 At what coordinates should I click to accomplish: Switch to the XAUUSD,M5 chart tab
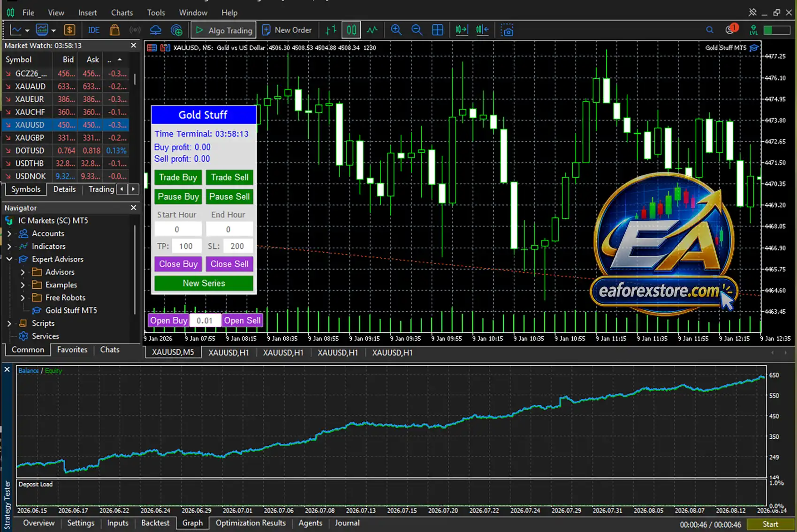click(173, 352)
